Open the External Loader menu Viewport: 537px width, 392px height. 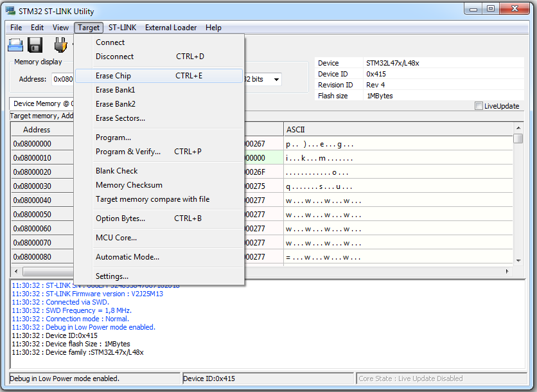(171, 28)
